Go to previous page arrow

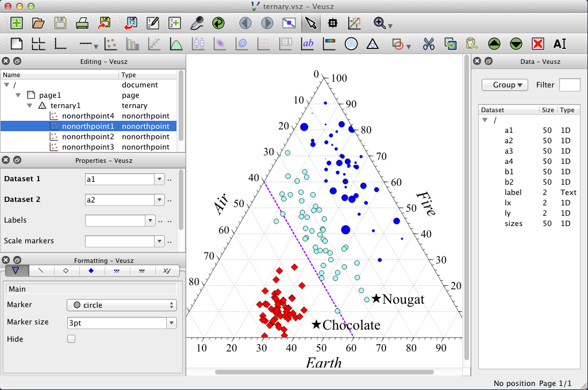pos(245,23)
